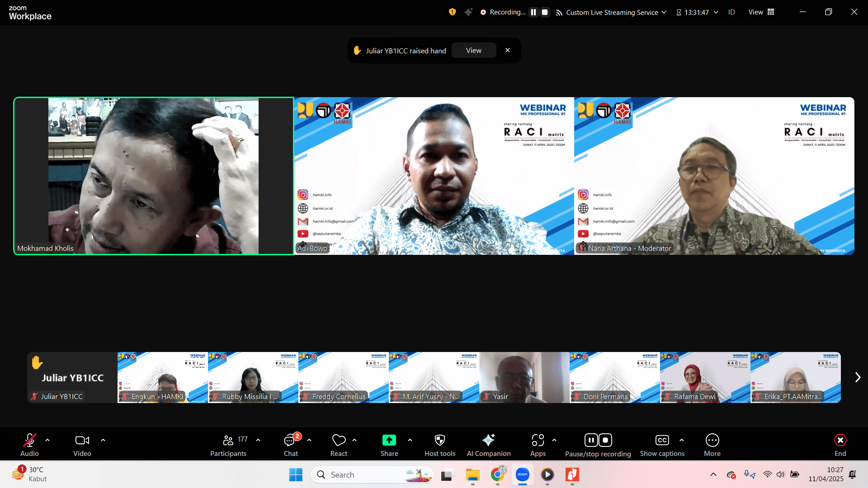
Task: Open the Apps icon
Action: [x=538, y=440]
